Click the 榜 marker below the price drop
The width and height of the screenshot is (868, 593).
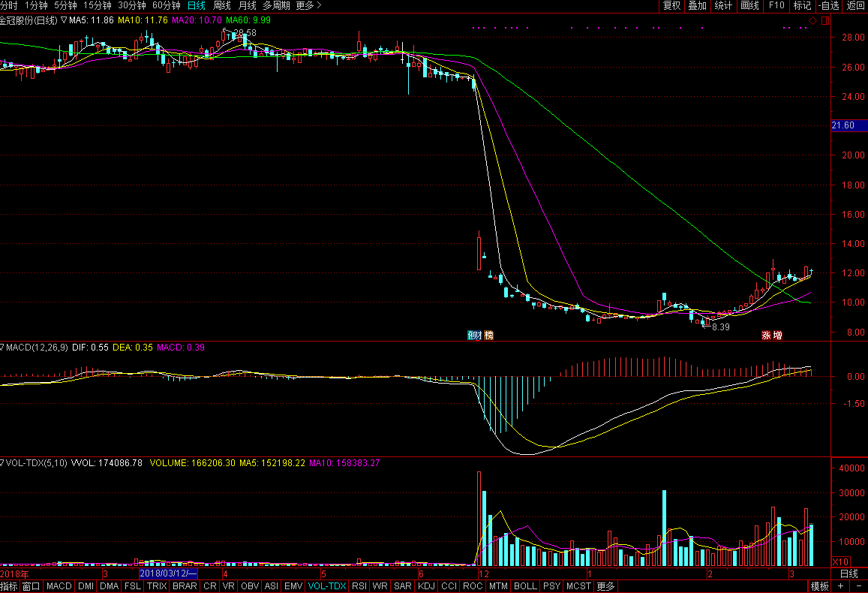tap(489, 335)
